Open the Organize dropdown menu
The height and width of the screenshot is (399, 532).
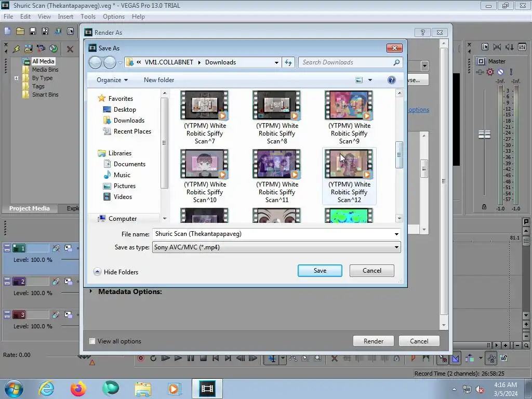(x=112, y=80)
